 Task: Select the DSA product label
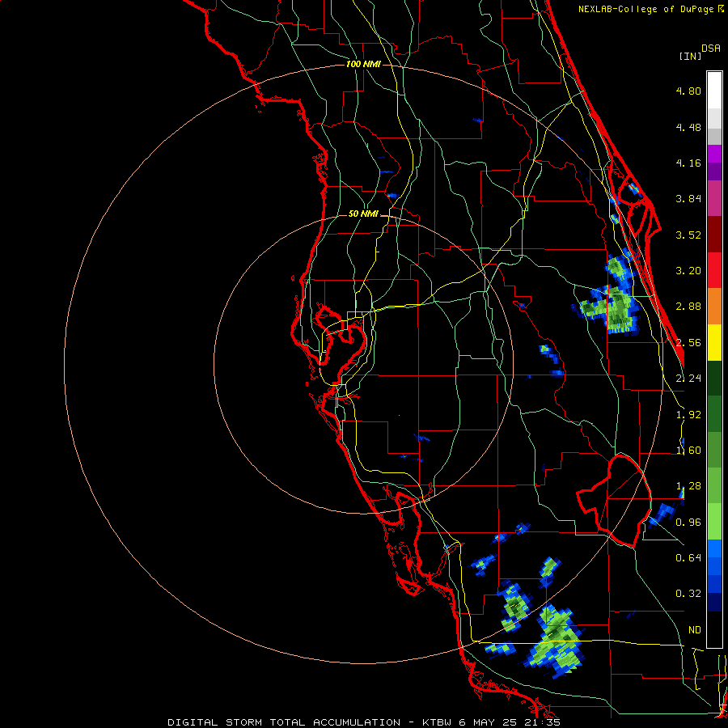pyautogui.click(x=711, y=49)
